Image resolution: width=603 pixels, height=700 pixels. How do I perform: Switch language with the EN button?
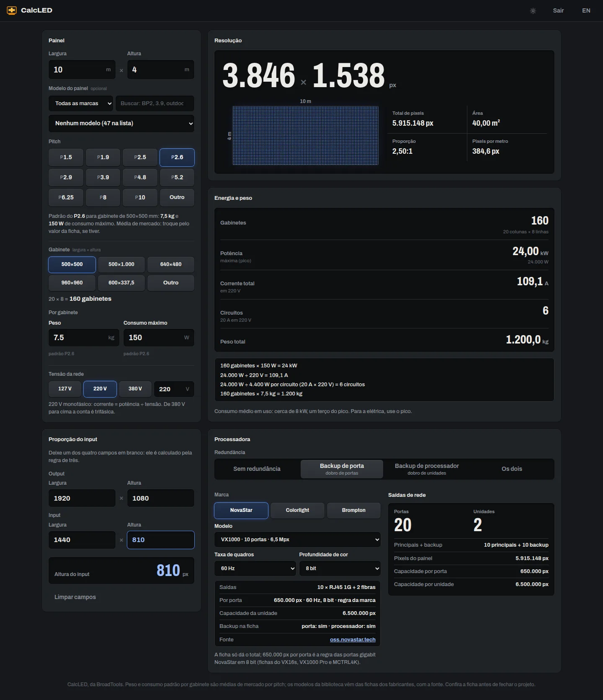pyautogui.click(x=586, y=11)
